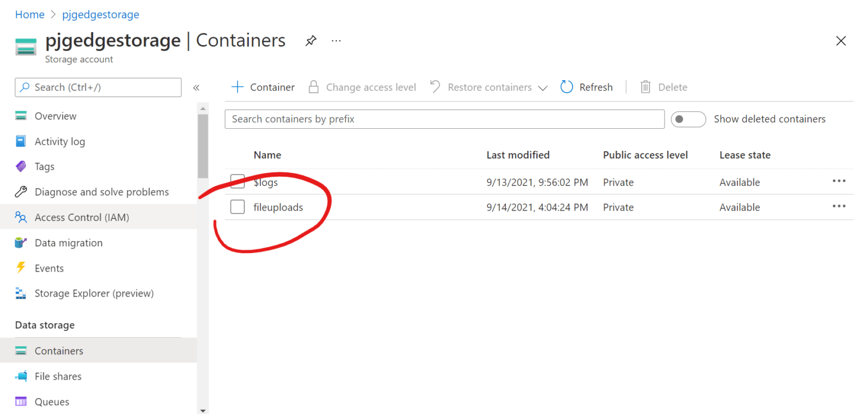Follow the Home breadcrumb link
The image size is (868, 414).
[x=29, y=14]
